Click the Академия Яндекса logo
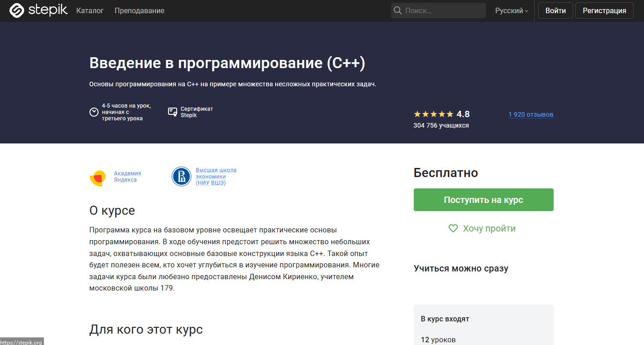The image size is (644, 345). tap(98, 178)
